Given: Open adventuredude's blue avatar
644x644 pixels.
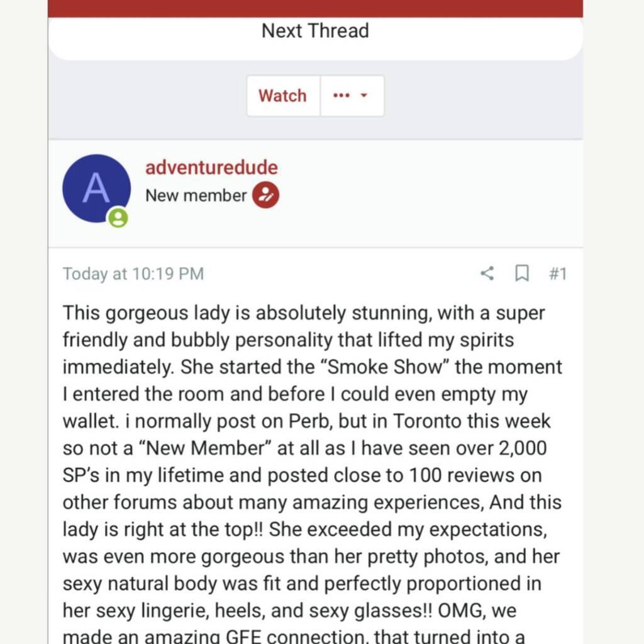Looking at the screenshot, I should tap(96, 188).
